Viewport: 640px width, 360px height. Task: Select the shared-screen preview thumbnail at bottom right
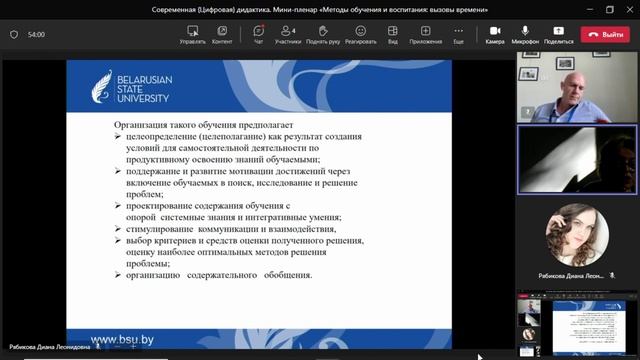point(577,323)
